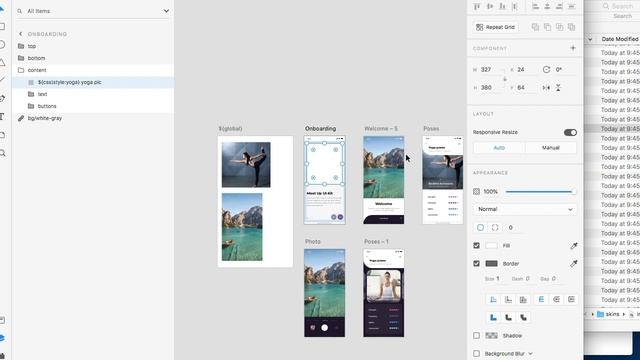Image resolution: width=640 pixels, height=360 pixels.
Task: Click the width field showing 327
Action: point(491,70)
